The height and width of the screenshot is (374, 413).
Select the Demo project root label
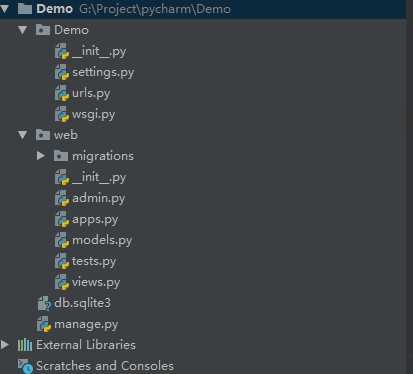[54, 9]
